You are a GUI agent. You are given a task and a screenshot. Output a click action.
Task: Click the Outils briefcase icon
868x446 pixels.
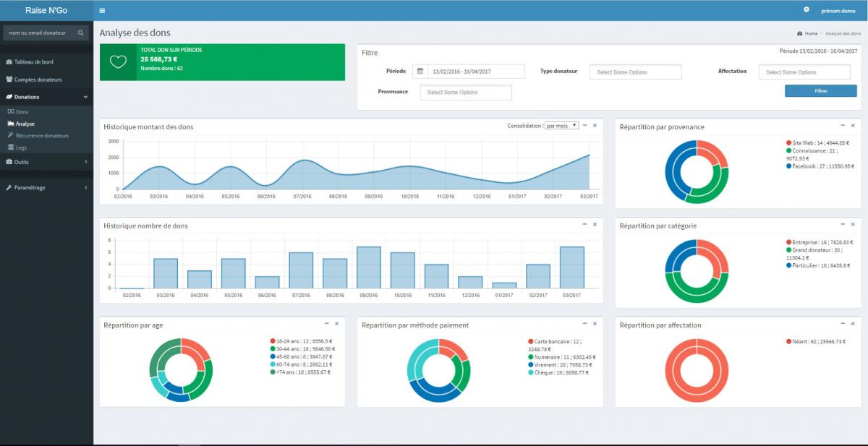click(x=9, y=162)
